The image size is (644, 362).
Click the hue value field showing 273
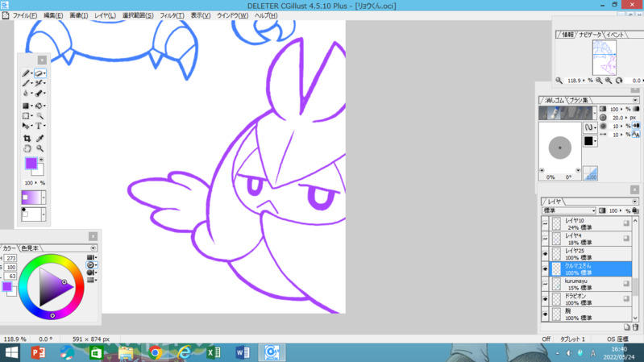10,258
